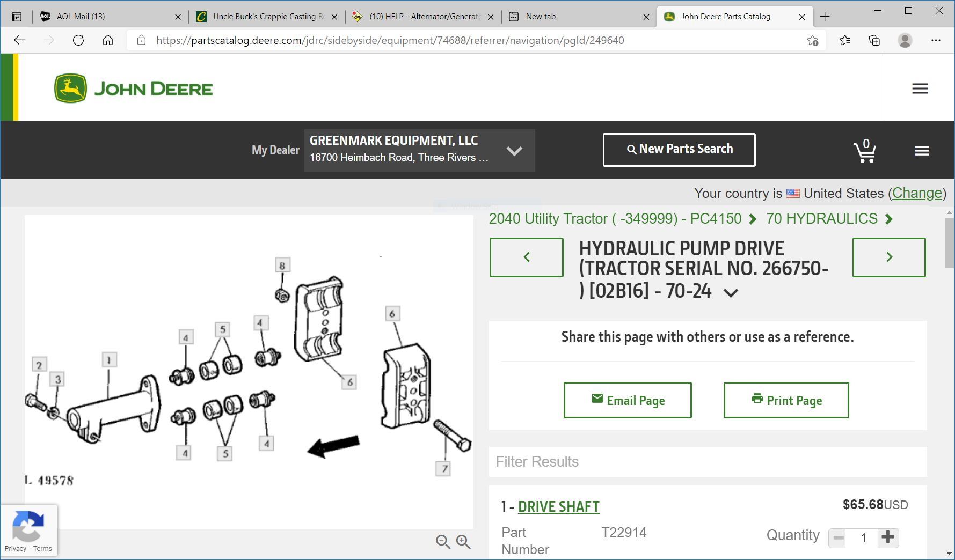Refresh the browser page
The width and height of the screenshot is (955, 560).
tap(78, 40)
